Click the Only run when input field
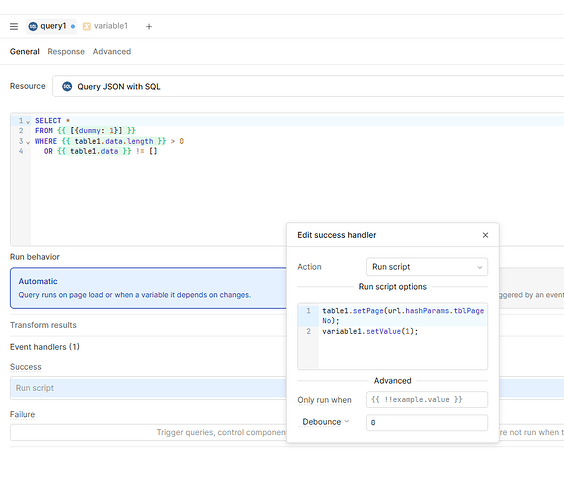This screenshot has width=564, height=500. 427,400
